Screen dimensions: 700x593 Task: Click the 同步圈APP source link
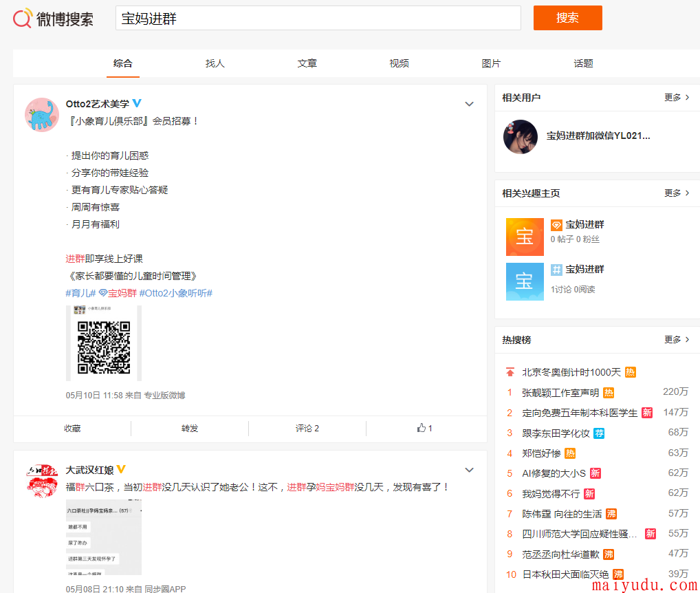[x=165, y=589]
